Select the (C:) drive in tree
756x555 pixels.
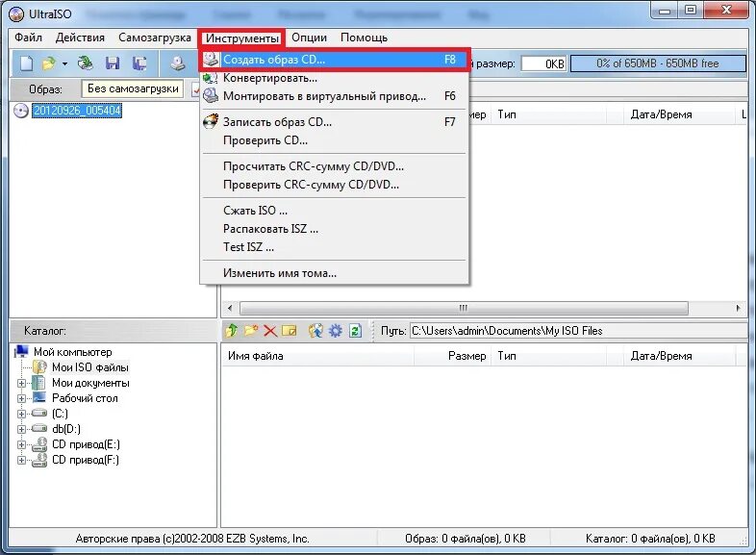coord(60,414)
